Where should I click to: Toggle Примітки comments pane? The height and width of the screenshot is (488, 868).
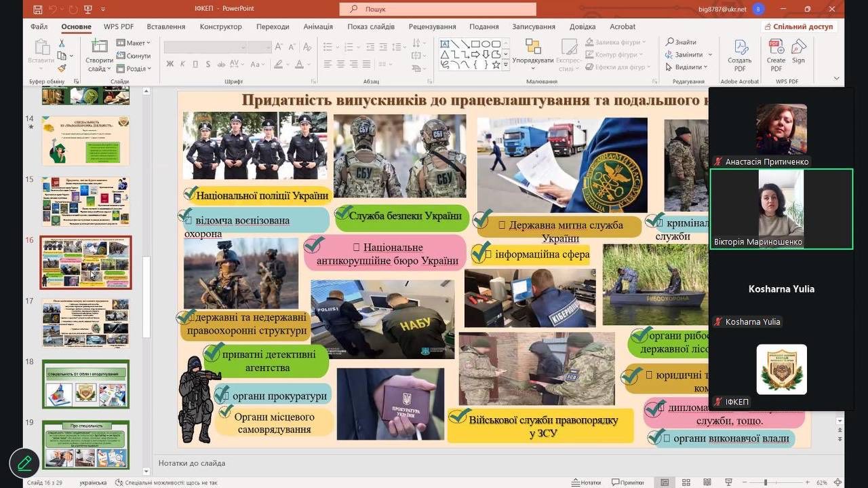click(628, 483)
